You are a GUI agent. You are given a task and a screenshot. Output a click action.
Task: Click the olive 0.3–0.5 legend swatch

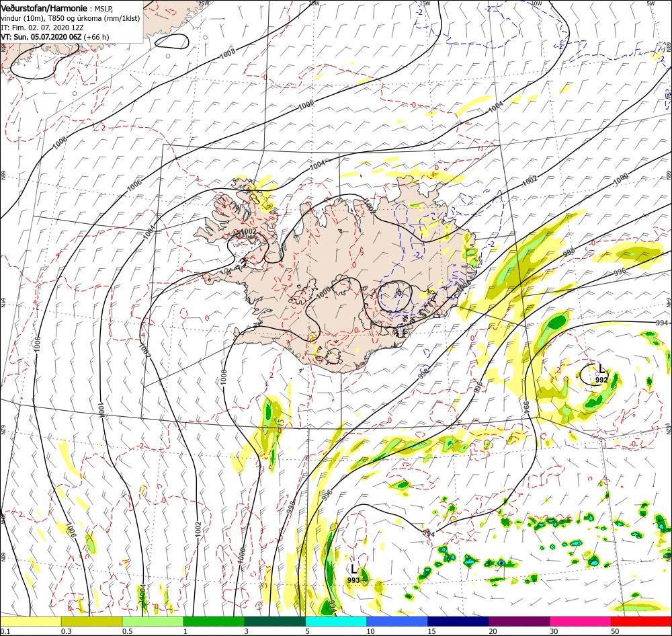[x=91, y=621]
